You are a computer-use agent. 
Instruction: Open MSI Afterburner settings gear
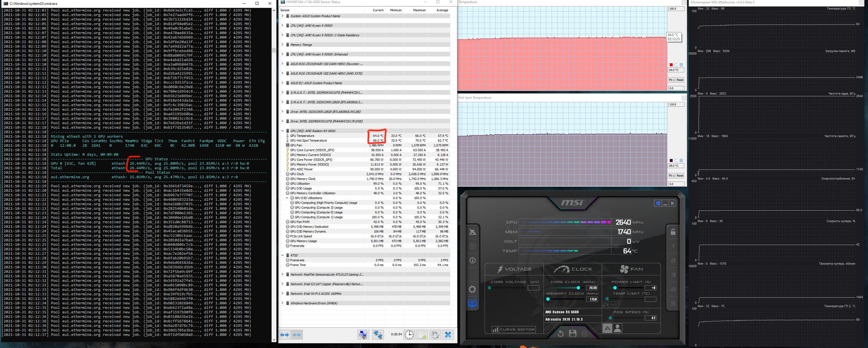[472, 289]
